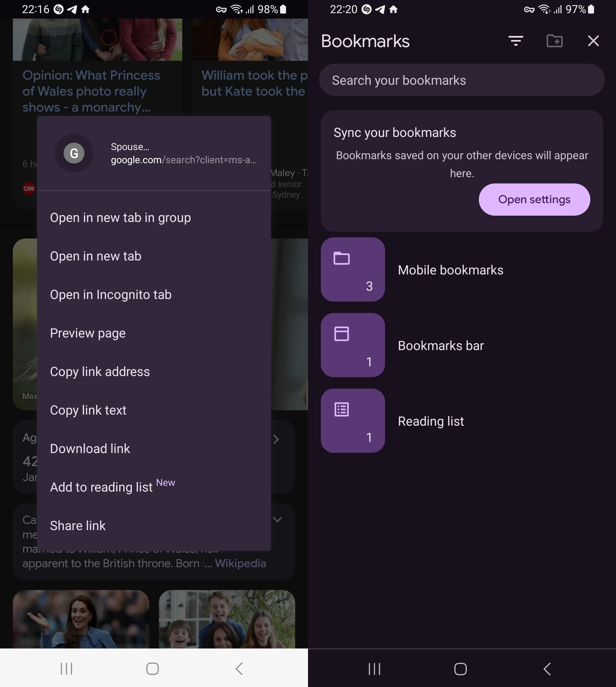This screenshot has width=616, height=687.
Task: Choose Open in new tab in group
Action: (154, 218)
